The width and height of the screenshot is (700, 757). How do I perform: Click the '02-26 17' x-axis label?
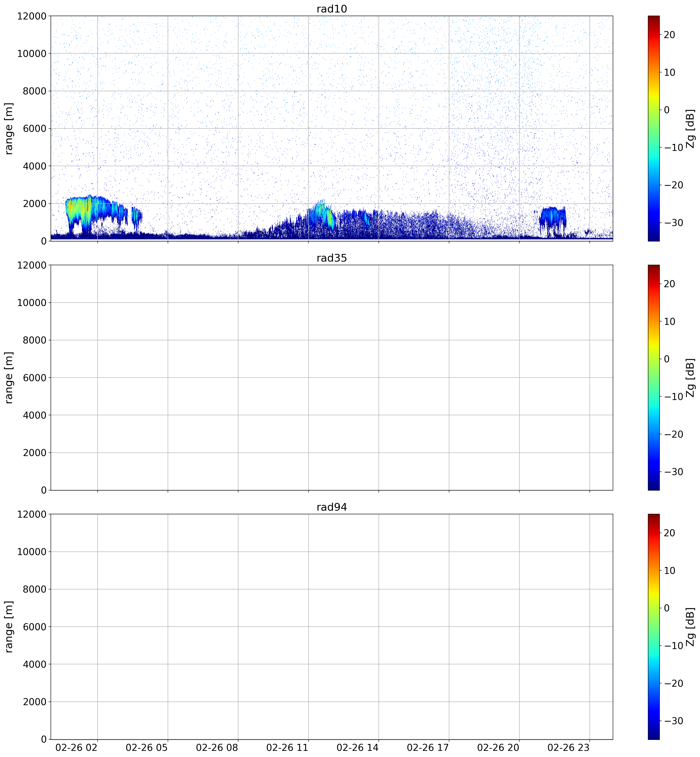click(x=428, y=747)
